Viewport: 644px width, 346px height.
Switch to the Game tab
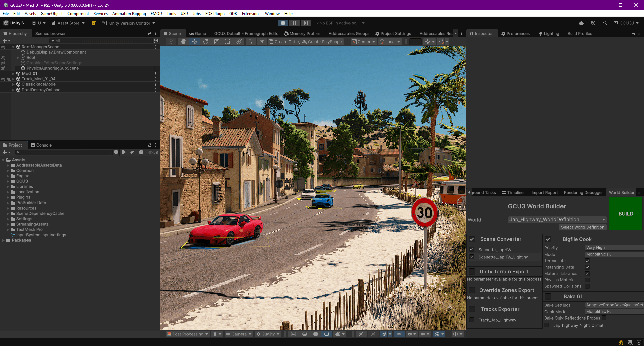coord(198,34)
